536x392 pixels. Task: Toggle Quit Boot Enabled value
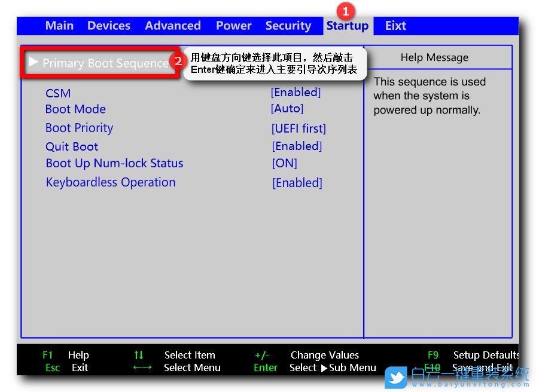pos(297,146)
